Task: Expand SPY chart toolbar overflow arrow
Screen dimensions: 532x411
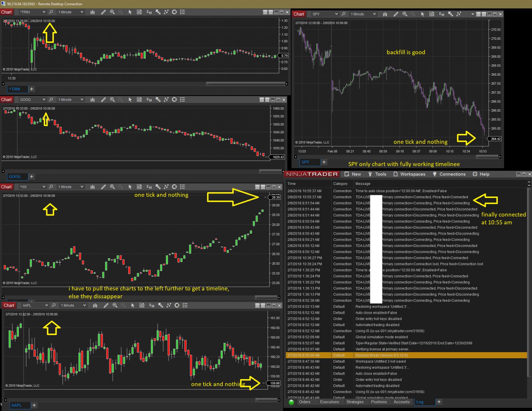Action: click(472, 14)
